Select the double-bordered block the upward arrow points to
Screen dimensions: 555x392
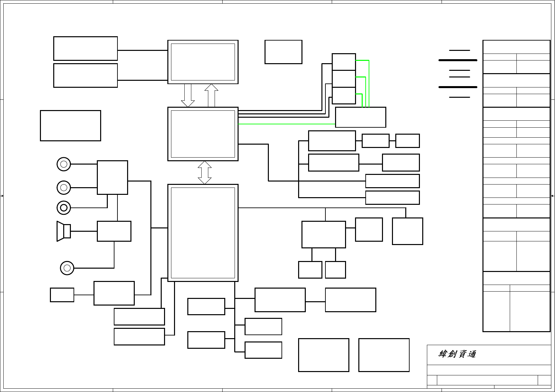tap(203, 62)
